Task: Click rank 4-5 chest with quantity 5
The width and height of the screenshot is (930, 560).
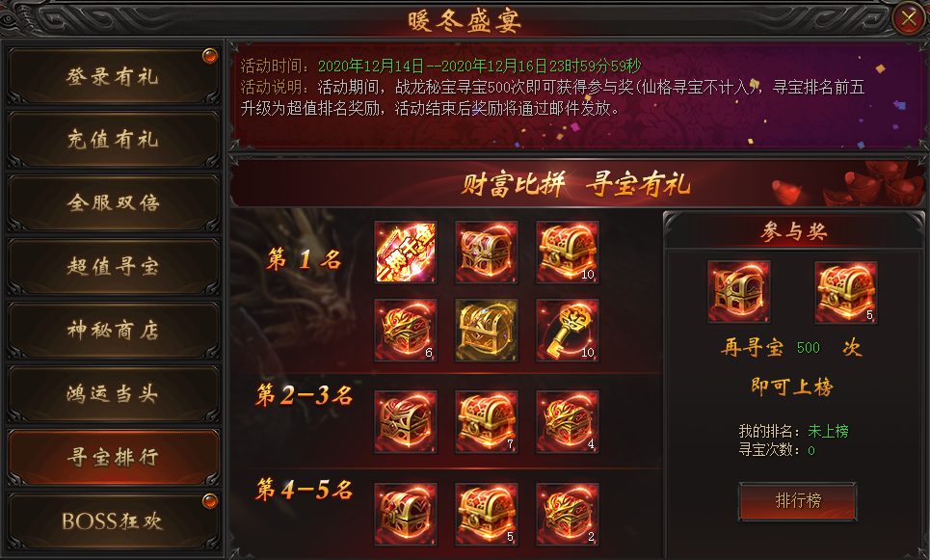Action: (487, 515)
